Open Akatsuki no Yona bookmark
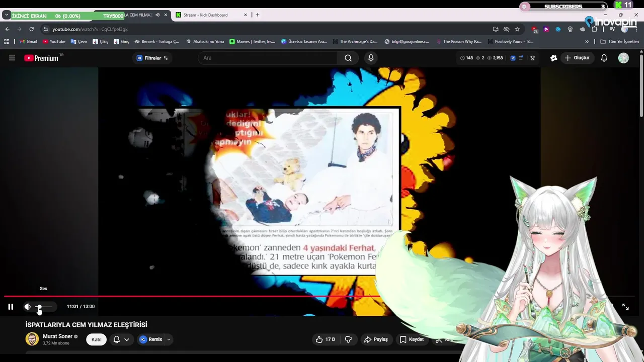This screenshot has height=362, width=644. 205,42
